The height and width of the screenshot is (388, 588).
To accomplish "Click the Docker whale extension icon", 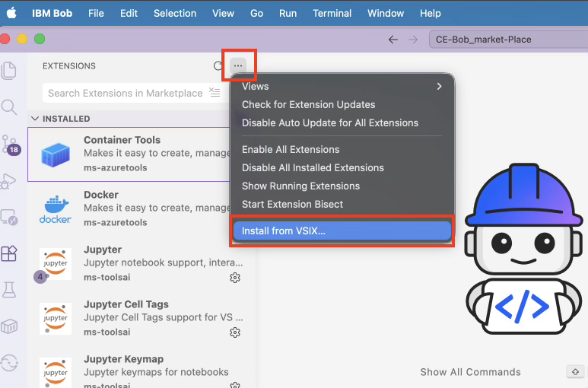I will pos(56,209).
